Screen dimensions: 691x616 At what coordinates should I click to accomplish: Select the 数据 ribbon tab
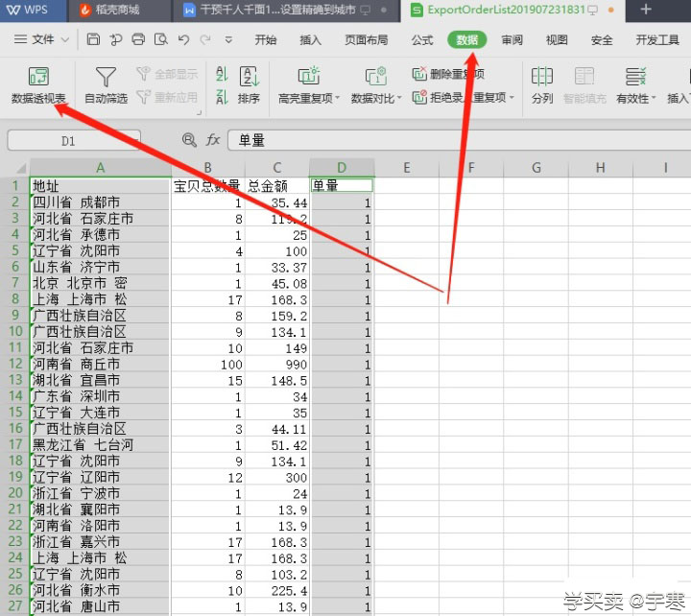click(x=467, y=40)
